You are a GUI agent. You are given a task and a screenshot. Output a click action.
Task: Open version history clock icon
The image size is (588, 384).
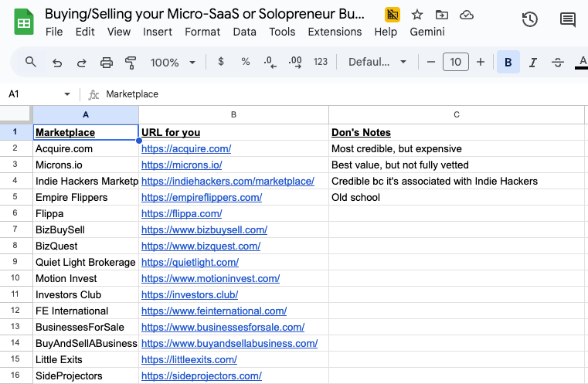(x=529, y=19)
